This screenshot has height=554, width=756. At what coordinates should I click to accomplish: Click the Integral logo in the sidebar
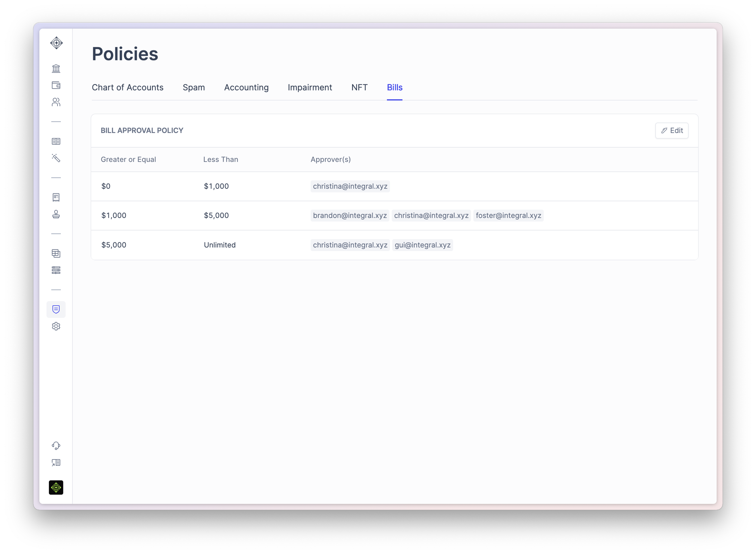[56, 43]
